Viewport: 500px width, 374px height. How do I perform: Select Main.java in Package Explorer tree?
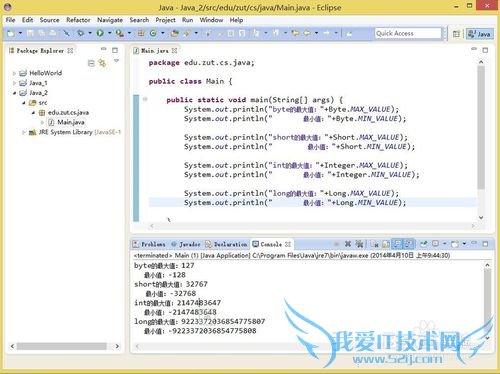pyautogui.click(x=67, y=122)
